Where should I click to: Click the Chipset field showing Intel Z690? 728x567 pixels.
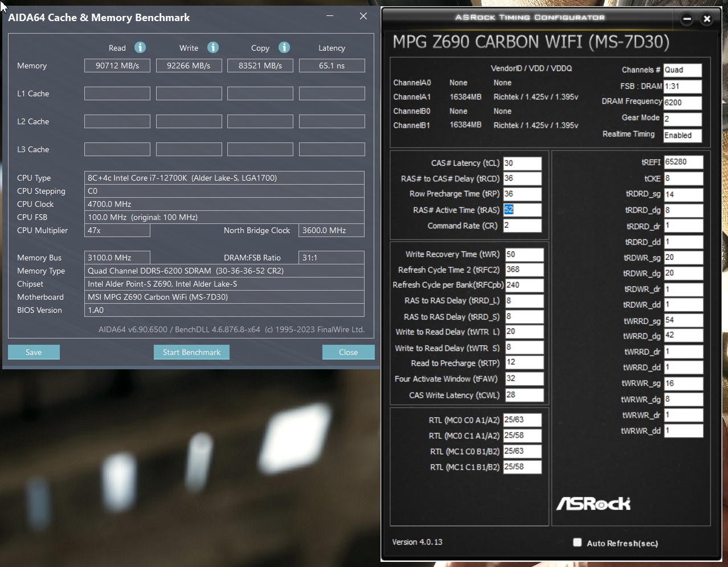tap(224, 284)
